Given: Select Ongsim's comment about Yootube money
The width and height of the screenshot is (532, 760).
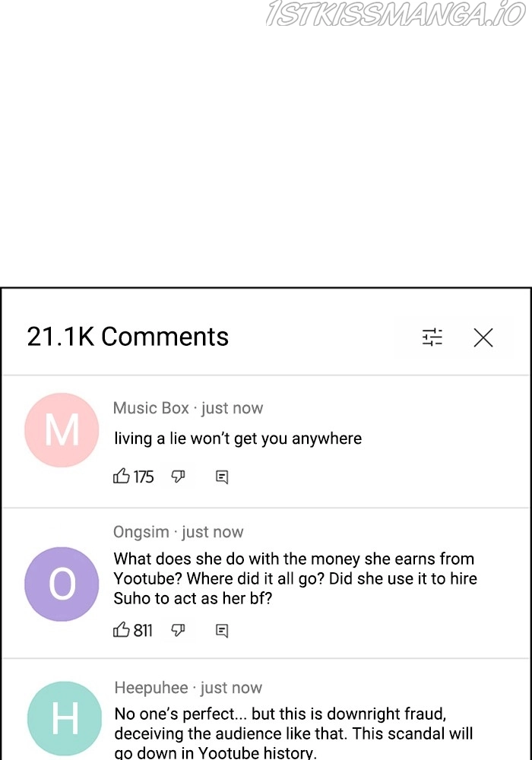Looking at the screenshot, I should (x=295, y=578).
